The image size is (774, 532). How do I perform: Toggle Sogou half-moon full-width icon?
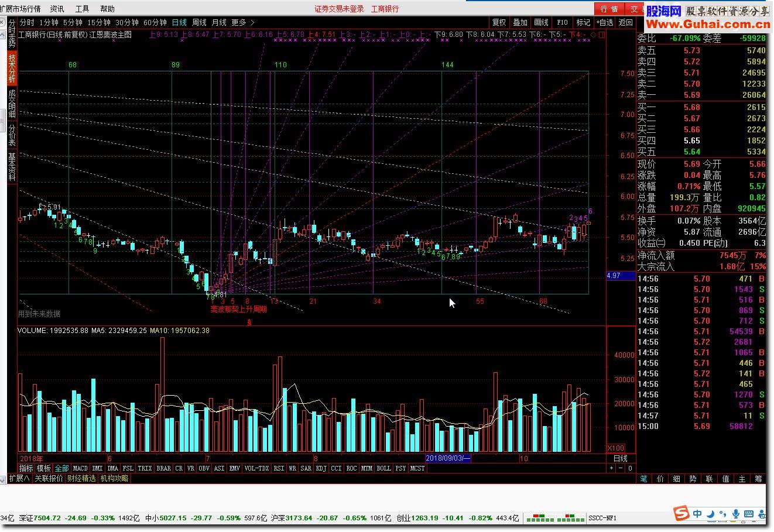[710, 514]
